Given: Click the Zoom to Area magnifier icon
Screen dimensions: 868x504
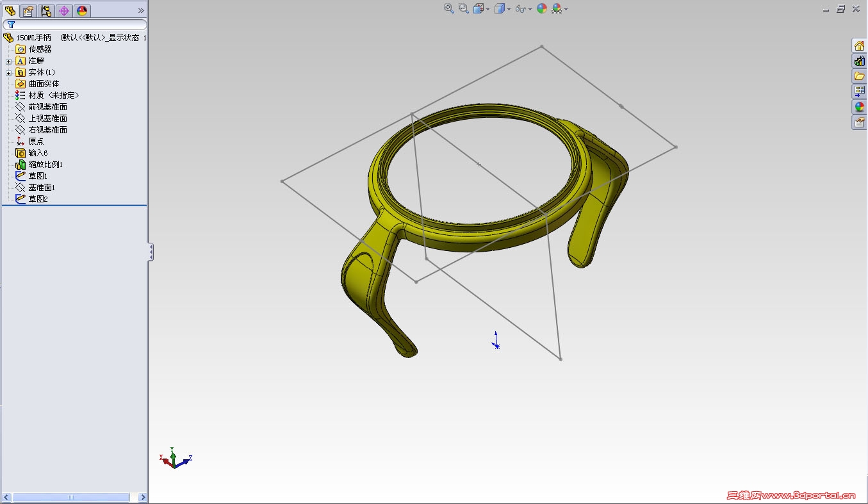Looking at the screenshot, I should pos(463,8).
